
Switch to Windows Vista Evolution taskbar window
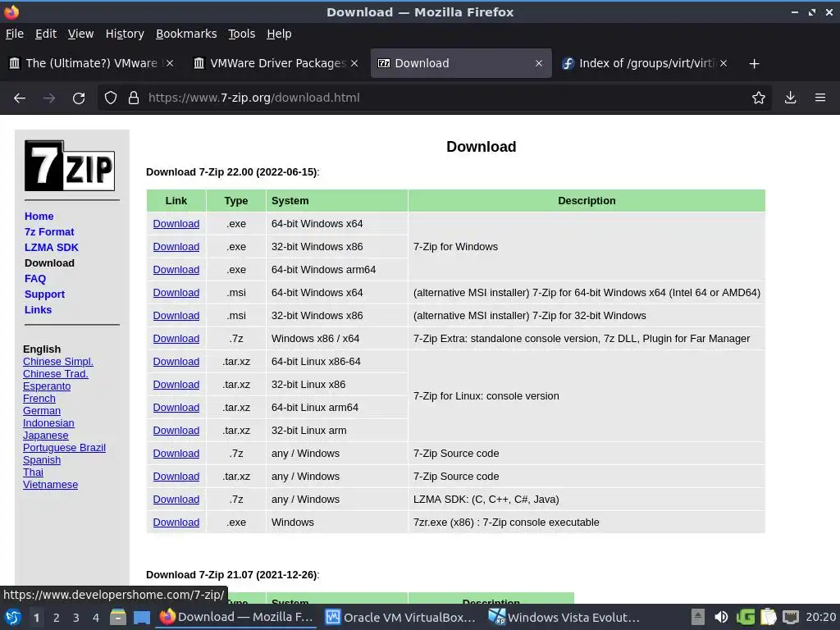point(564,617)
